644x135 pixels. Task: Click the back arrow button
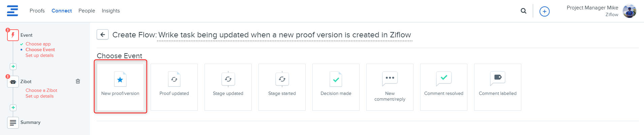[x=102, y=35]
